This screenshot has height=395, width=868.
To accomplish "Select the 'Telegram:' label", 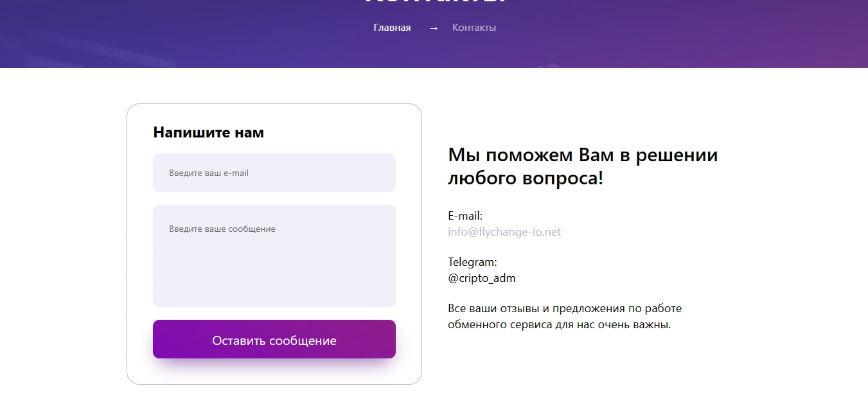I will 472,262.
